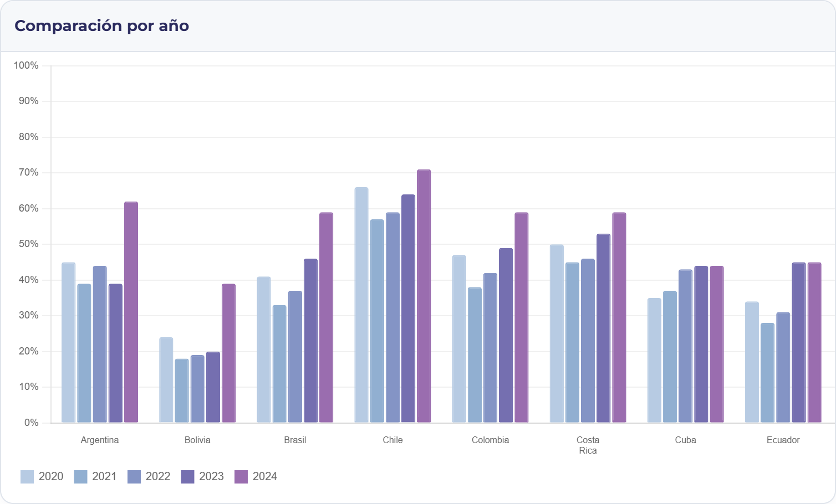Click Brasil's 2023 bar

point(310,341)
